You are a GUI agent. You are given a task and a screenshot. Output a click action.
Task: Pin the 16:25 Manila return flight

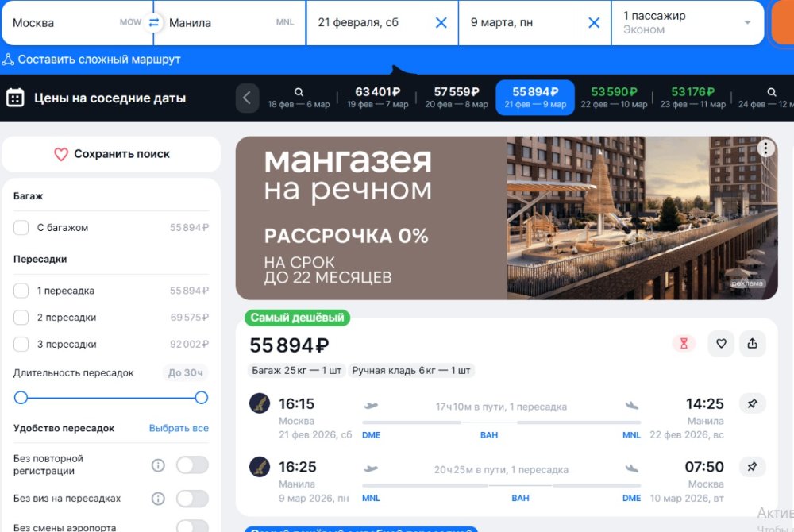click(753, 467)
